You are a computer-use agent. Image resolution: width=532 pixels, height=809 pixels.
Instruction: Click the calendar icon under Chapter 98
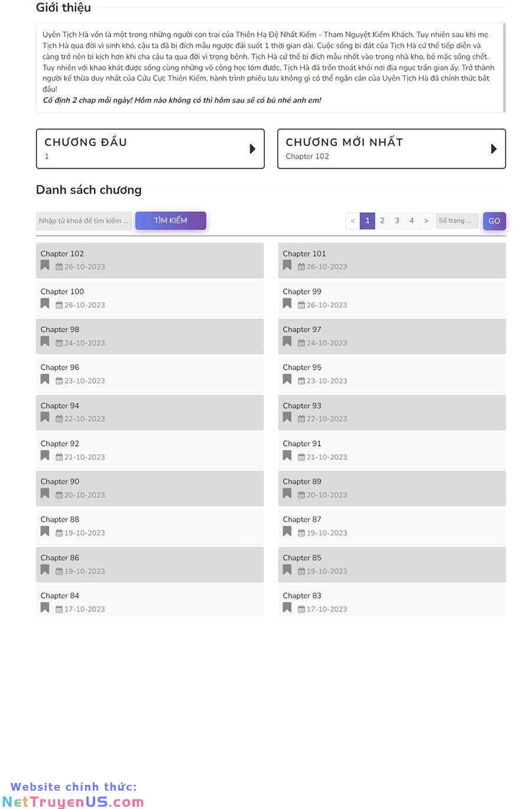pos(59,343)
